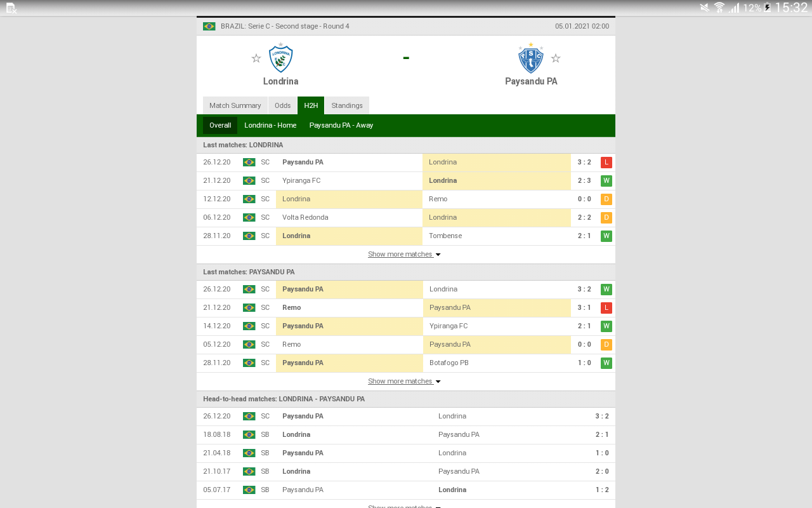The height and width of the screenshot is (508, 812).
Task: Tap the notification icon in the status bar
Action: tap(11, 8)
